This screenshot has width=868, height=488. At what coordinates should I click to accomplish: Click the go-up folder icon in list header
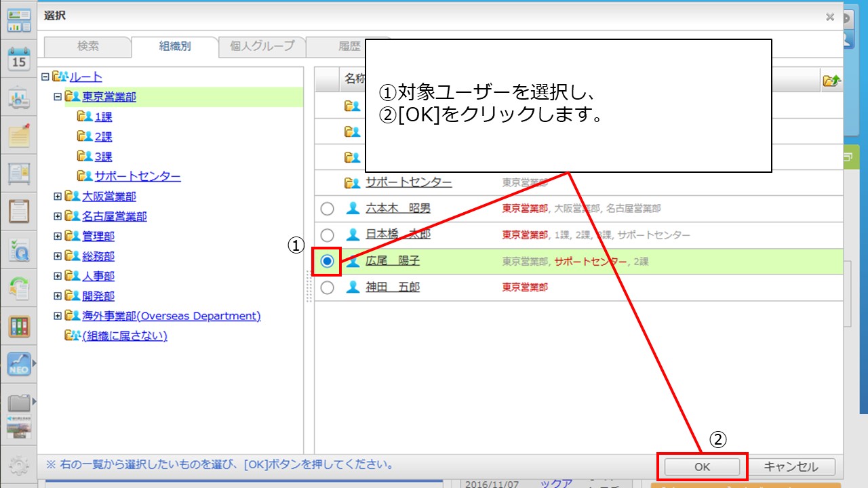click(x=831, y=80)
